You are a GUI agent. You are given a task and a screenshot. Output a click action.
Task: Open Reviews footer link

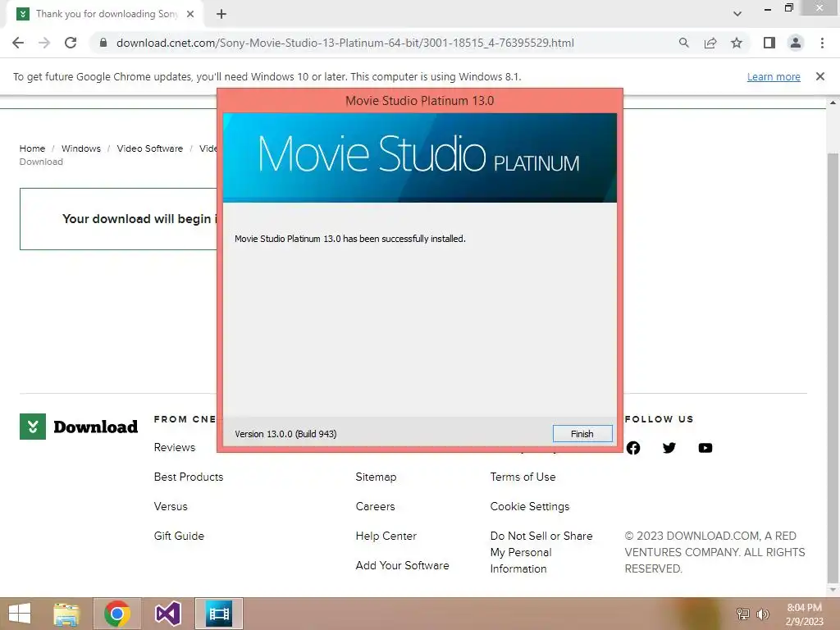pos(175,447)
